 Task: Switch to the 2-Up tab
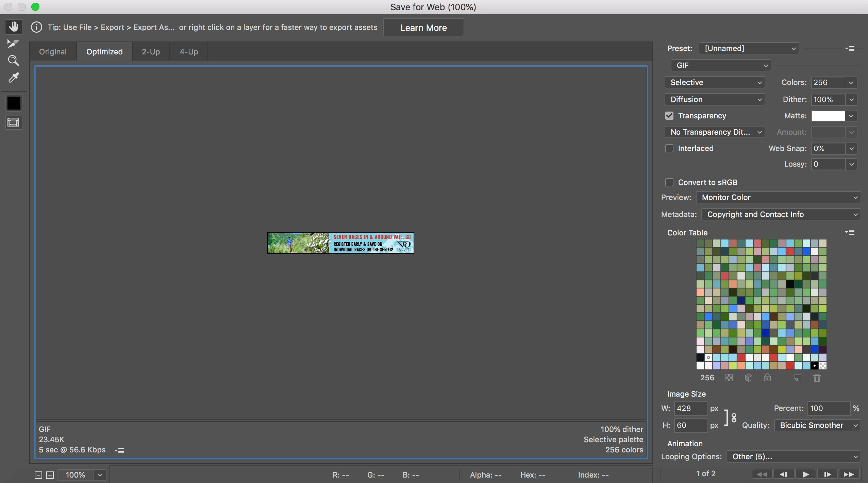coord(151,52)
